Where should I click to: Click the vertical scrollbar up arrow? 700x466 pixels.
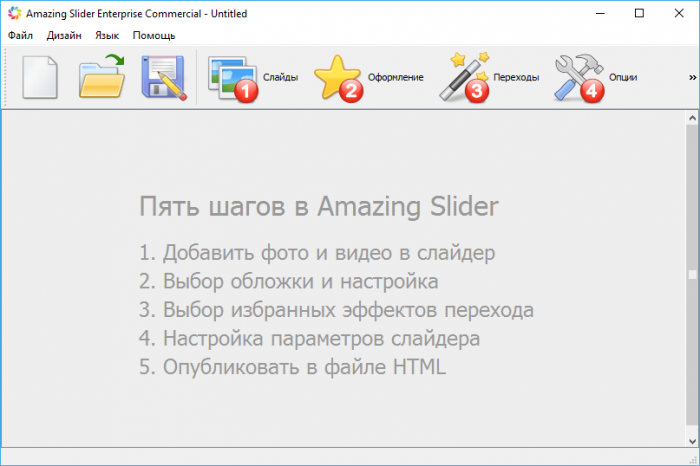pyautogui.click(x=692, y=118)
